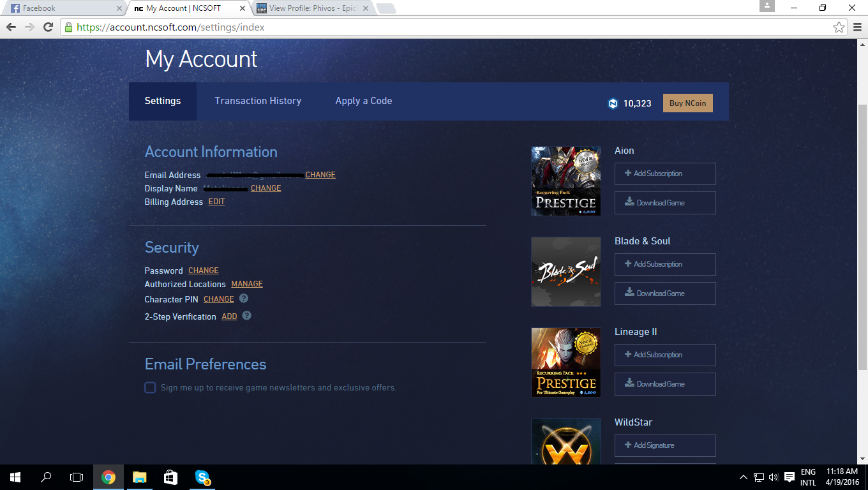Enable game newsletters and offers checkbox
The height and width of the screenshot is (490, 868).
(x=150, y=387)
